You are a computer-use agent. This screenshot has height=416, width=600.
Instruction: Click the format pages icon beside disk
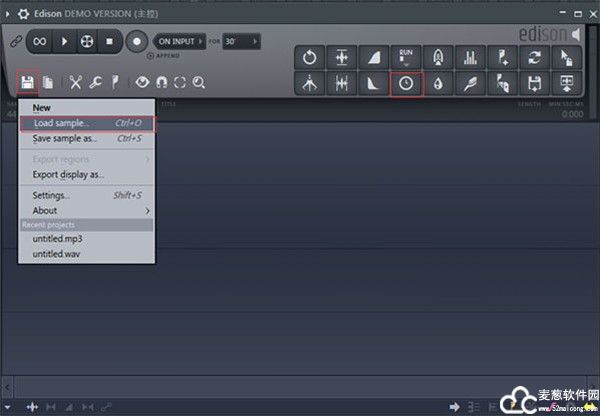pos(48,82)
